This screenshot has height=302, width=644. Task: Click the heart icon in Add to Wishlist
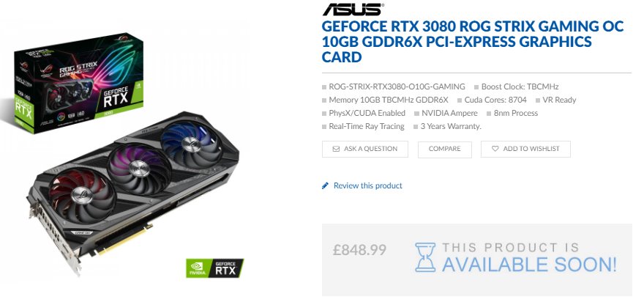(x=495, y=149)
